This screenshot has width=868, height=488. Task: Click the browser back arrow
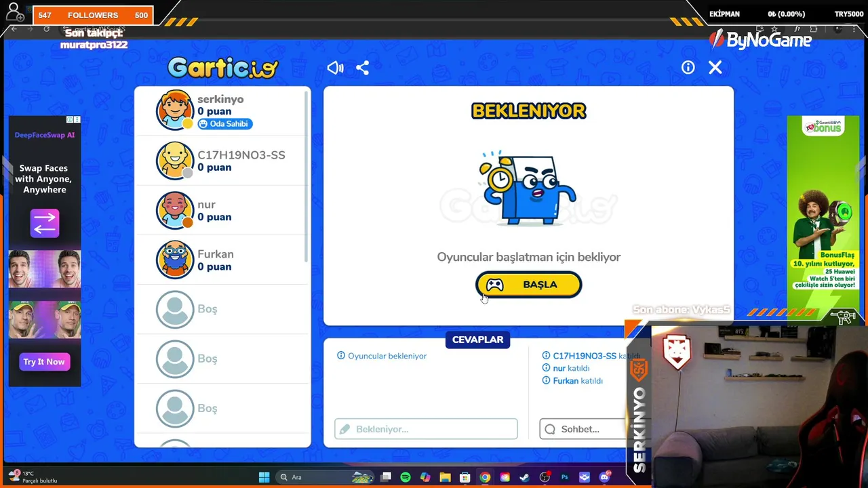(14, 29)
